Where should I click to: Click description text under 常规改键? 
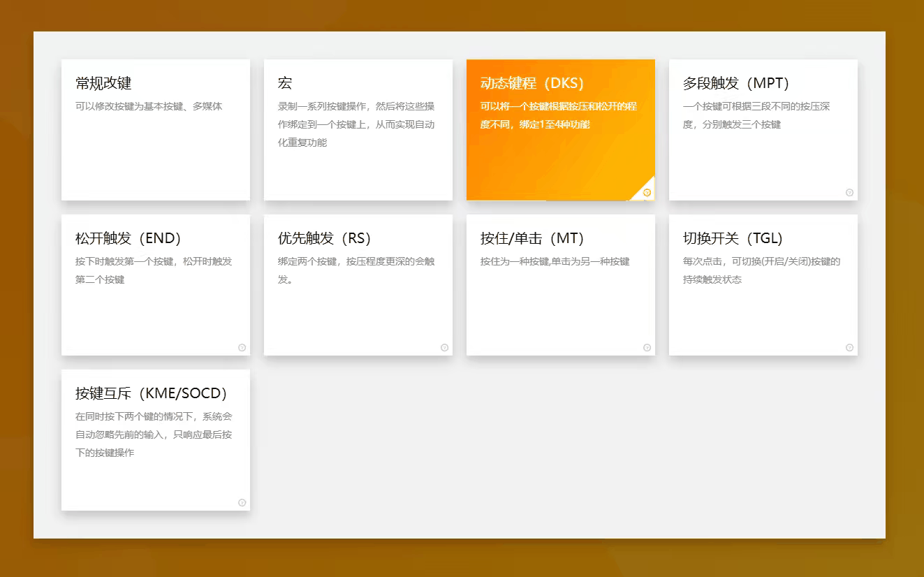[149, 107]
